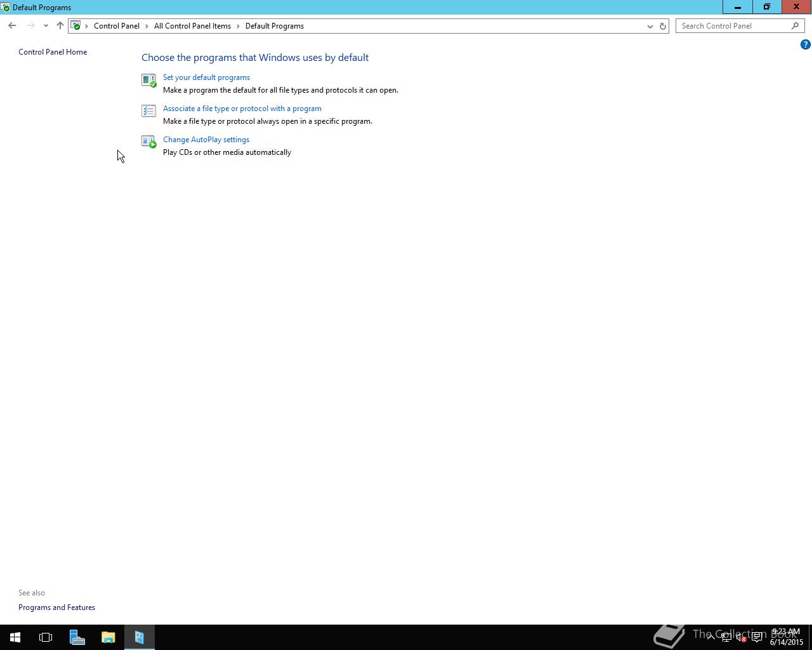Restore down the Default Programs window

click(x=767, y=7)
